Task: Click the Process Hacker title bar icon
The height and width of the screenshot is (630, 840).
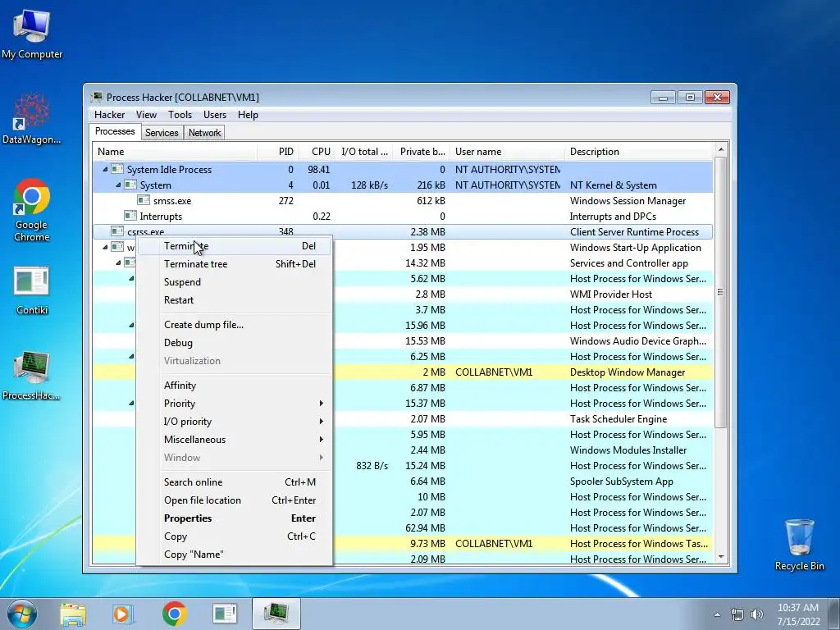Action: coord(97,97)
